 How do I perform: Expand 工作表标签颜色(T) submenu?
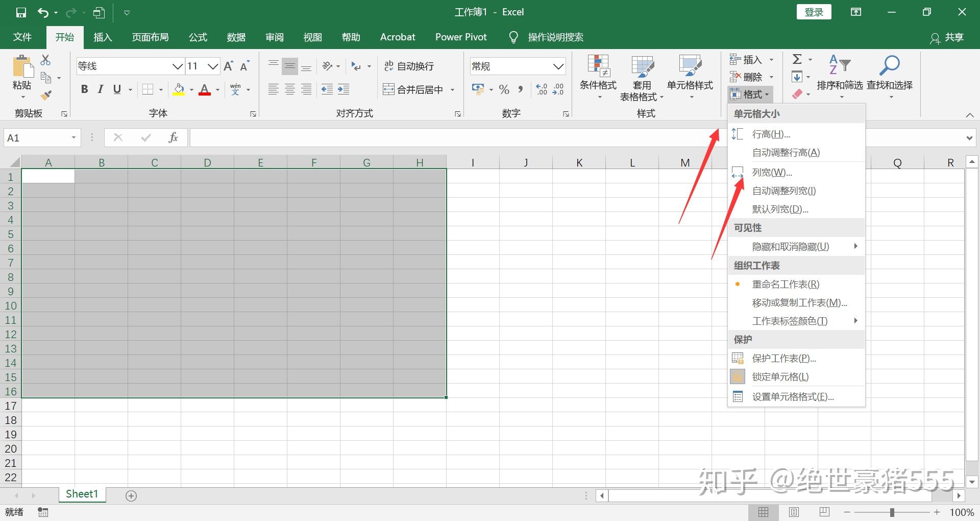pos(796,321)
